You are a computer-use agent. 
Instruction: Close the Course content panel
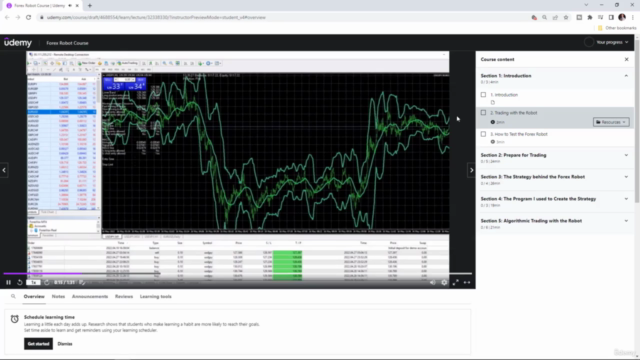(x=627, y=60)
